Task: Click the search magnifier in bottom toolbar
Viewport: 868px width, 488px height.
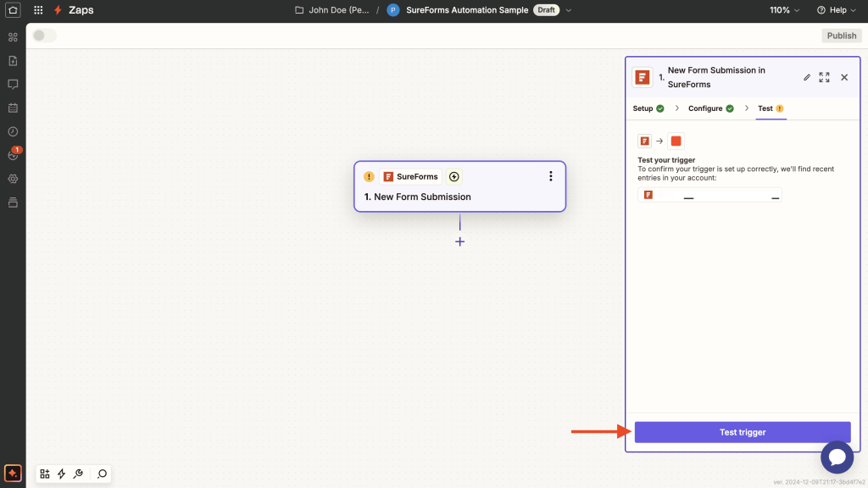Action: click(102, 474)
